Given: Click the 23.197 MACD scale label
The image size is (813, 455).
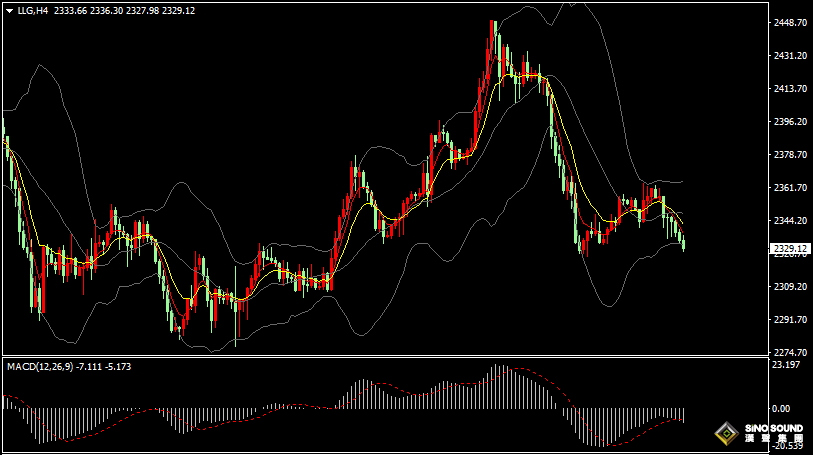Looking at the screenshot, I should 783,365.
